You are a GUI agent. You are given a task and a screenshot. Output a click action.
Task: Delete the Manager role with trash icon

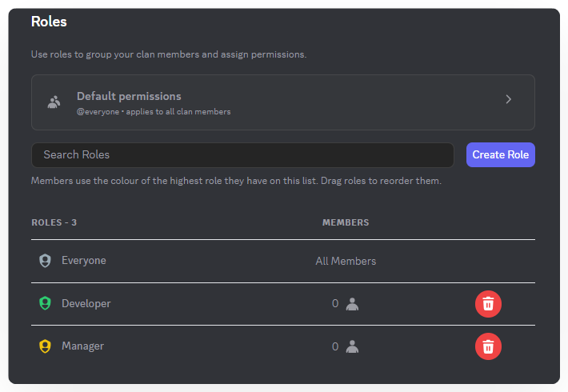[488, 346]
